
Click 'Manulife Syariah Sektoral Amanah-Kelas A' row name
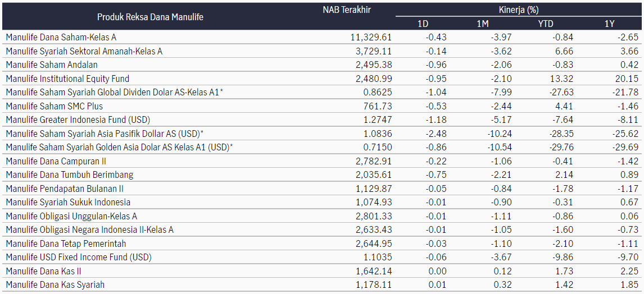pyautogui.click(x=84, y=51)
